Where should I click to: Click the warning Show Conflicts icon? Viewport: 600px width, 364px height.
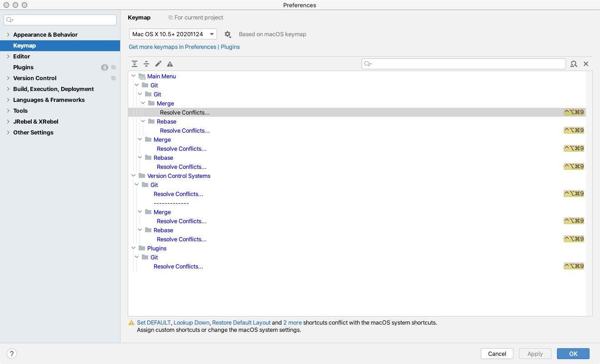click(x=170, y=64)
